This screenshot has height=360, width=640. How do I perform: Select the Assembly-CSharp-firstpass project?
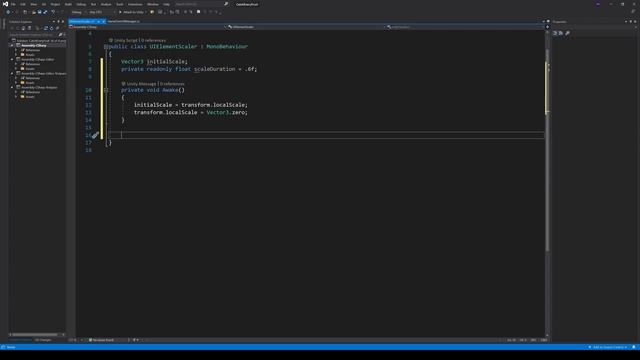39,87
